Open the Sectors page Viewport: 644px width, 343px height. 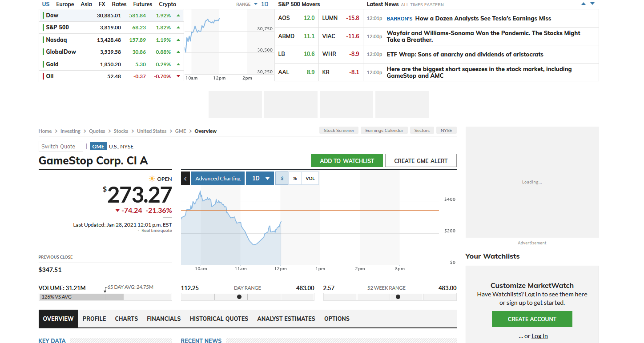[x=422, y=131]
